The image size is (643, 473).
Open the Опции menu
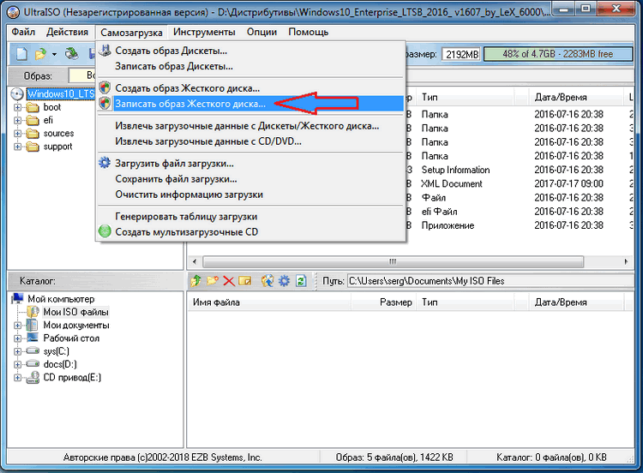262,32
